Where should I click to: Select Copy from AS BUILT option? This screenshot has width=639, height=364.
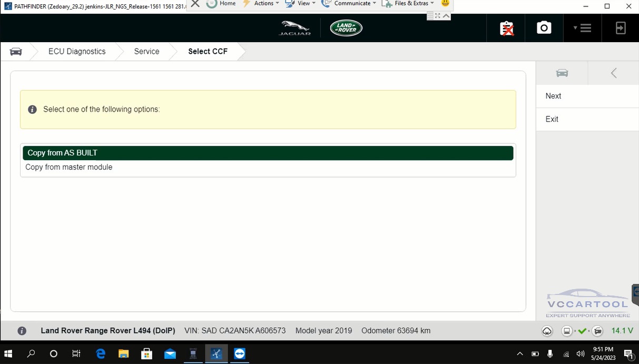(x=268, y=153)
